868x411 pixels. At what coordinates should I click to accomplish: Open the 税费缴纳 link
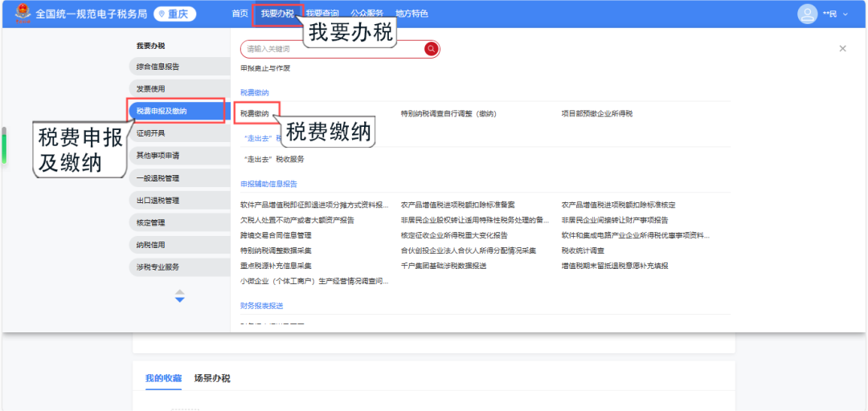pyautogui.click(x=255, y=113)
